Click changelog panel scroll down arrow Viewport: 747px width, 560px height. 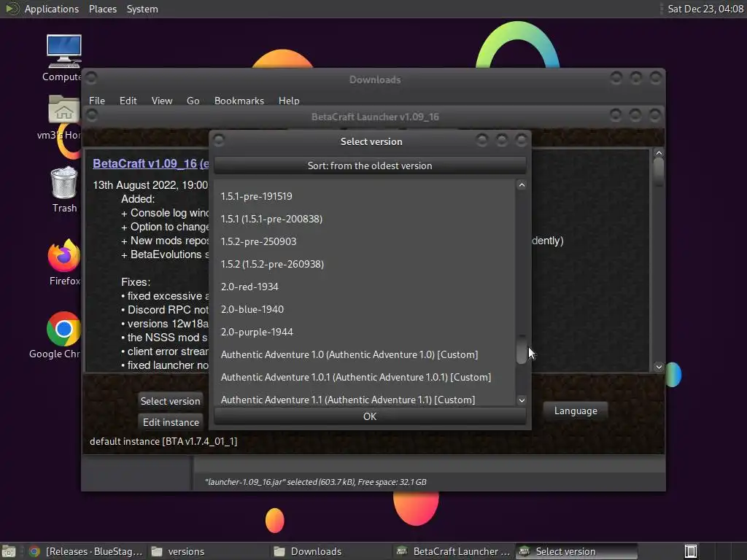(659, 367)
